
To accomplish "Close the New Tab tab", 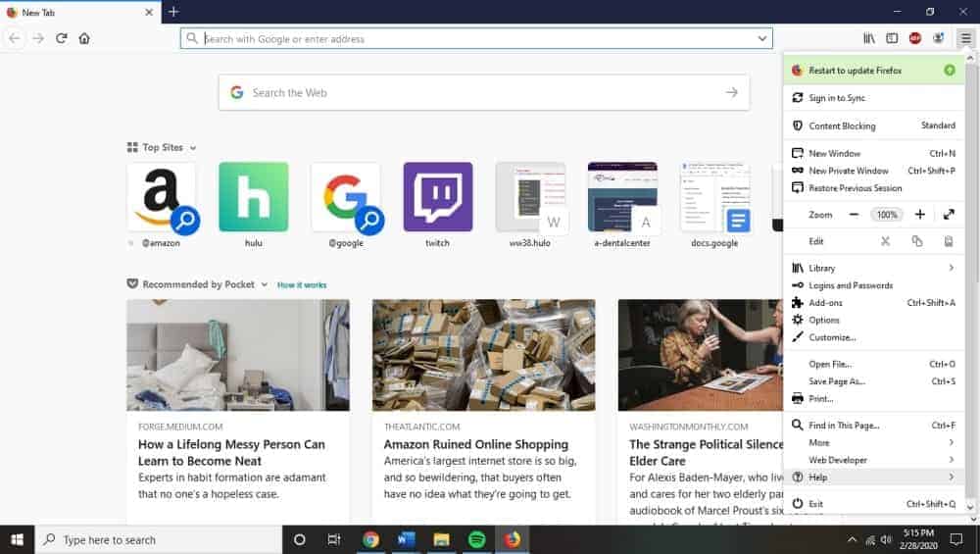I will [x=149, y=12].
